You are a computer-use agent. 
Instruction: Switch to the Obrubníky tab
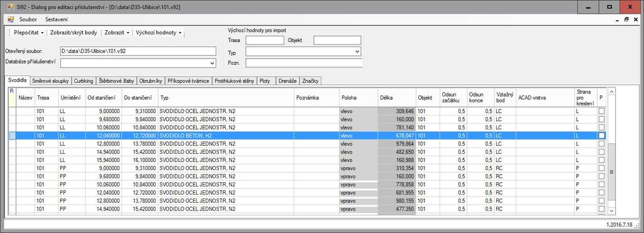coord(151,81)
